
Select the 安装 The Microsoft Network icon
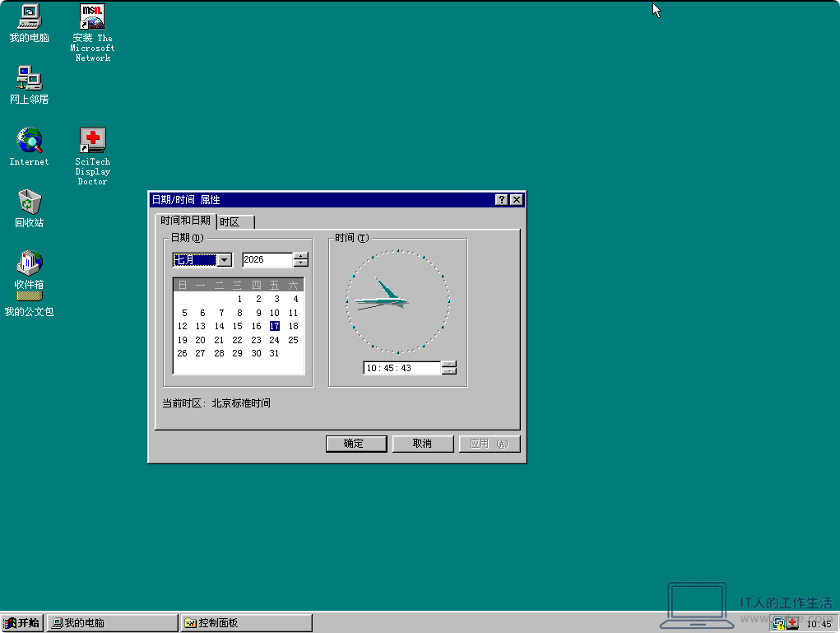[92, 33]
